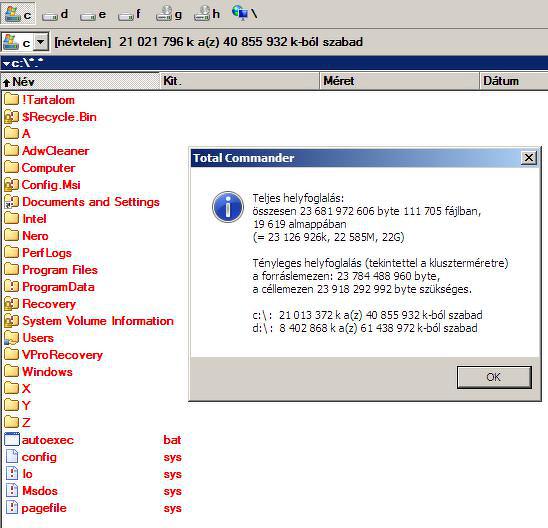This screenshot has width=548, height=528.
Task: Select PerfLogs folder icon
Action: click(x=11, y=253)
